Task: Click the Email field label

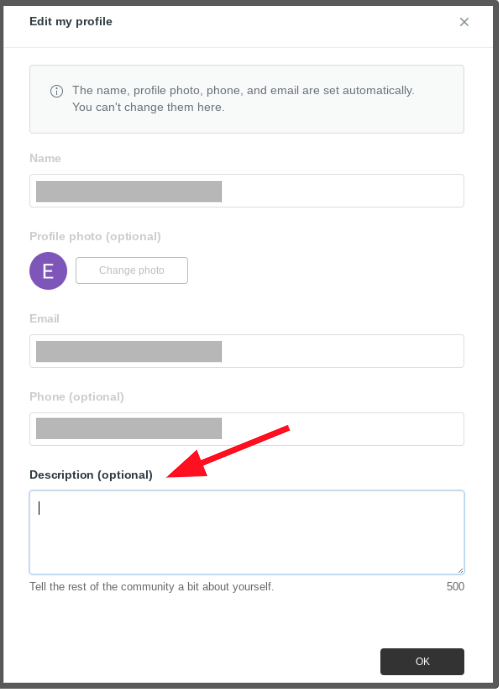Action: click(44, 319)
